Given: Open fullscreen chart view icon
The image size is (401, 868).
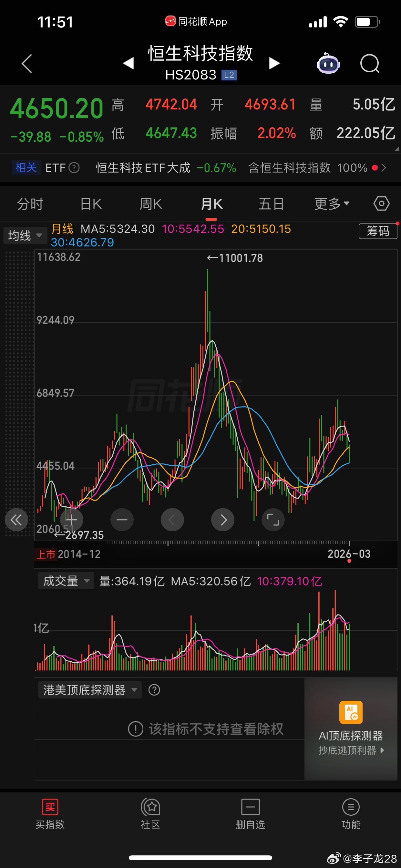Looking at the screenshot, I should (273, 520).
